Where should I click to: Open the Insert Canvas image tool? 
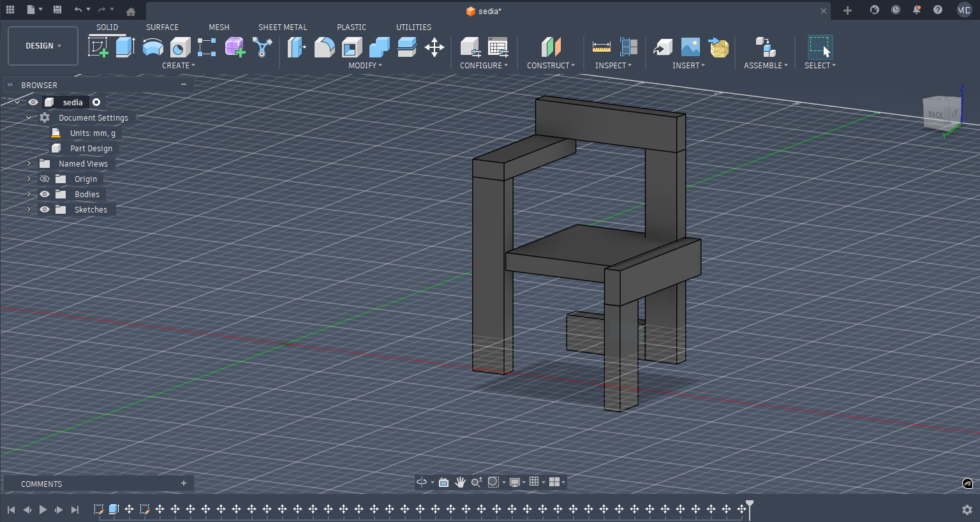pos(690,47)
